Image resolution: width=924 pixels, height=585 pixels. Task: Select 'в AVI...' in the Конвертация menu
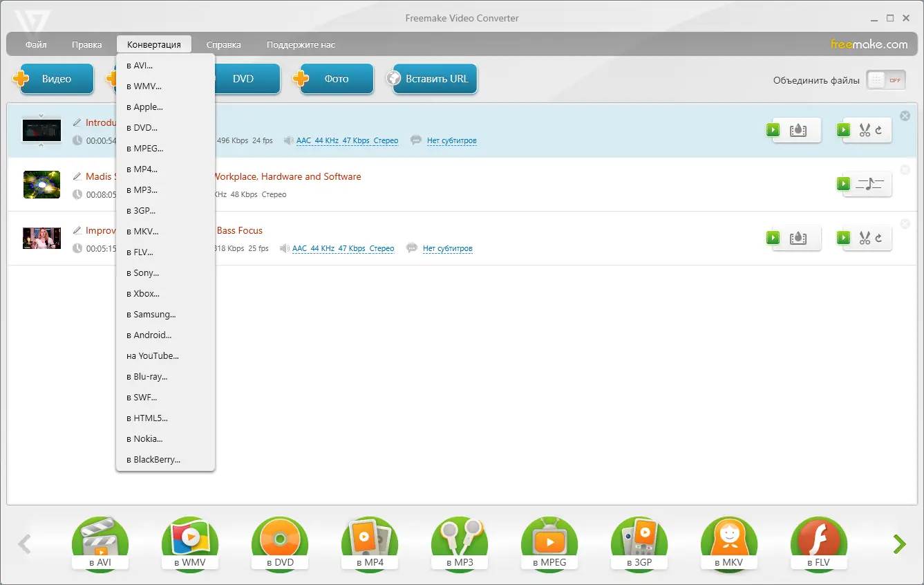coord(166,66)
